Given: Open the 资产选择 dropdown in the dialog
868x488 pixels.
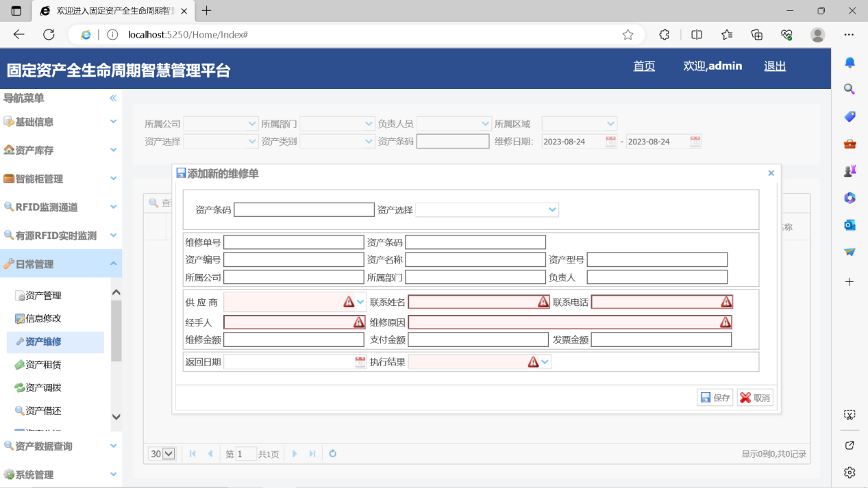Looking at the screenshot, I should [552, 210].
